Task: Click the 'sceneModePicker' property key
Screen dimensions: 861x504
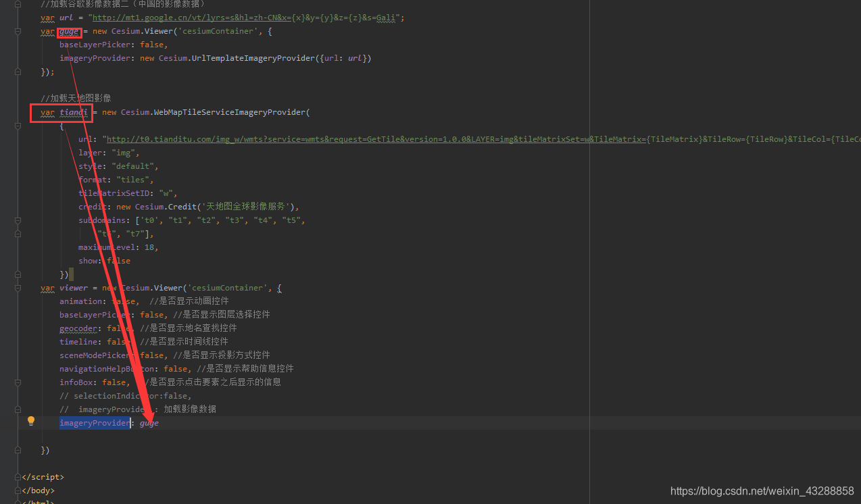Action: (95, 355)
